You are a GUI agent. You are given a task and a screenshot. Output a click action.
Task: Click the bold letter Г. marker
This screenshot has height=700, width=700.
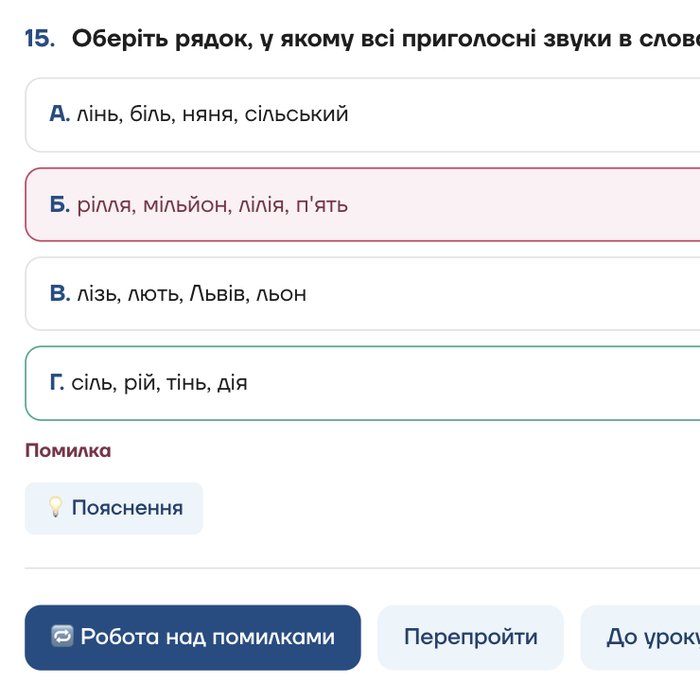(57, 382)
